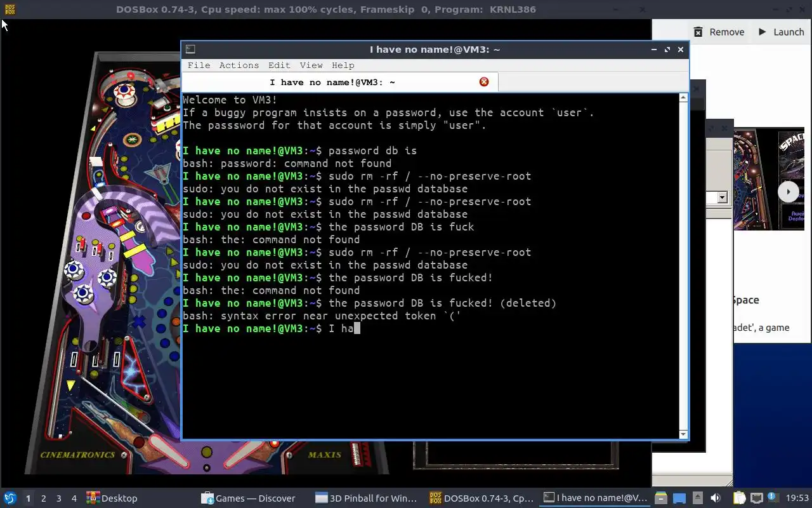Switch to virtual desktop 3
The height and width of the screenshot is (508, 812).
coord(59,498)
